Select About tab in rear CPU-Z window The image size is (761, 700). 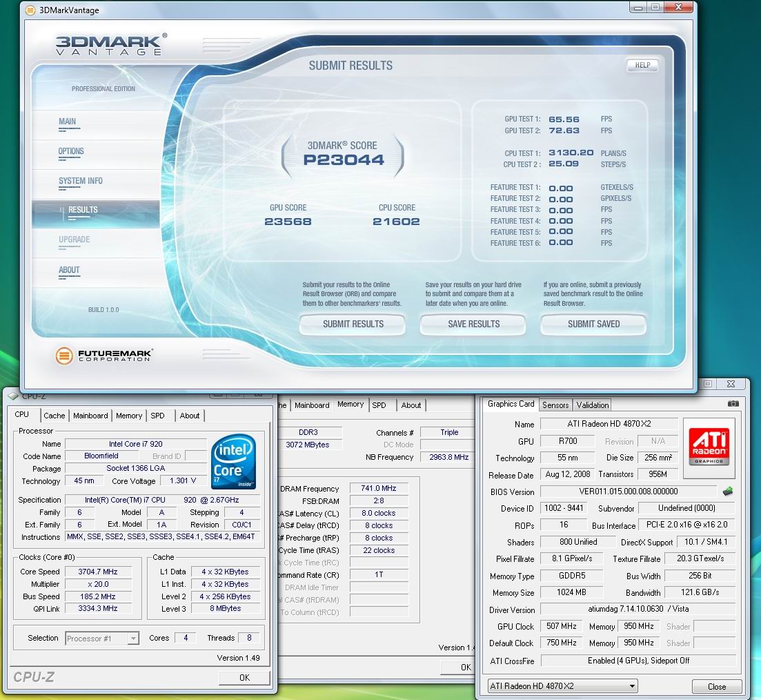[x=411, y=405]
